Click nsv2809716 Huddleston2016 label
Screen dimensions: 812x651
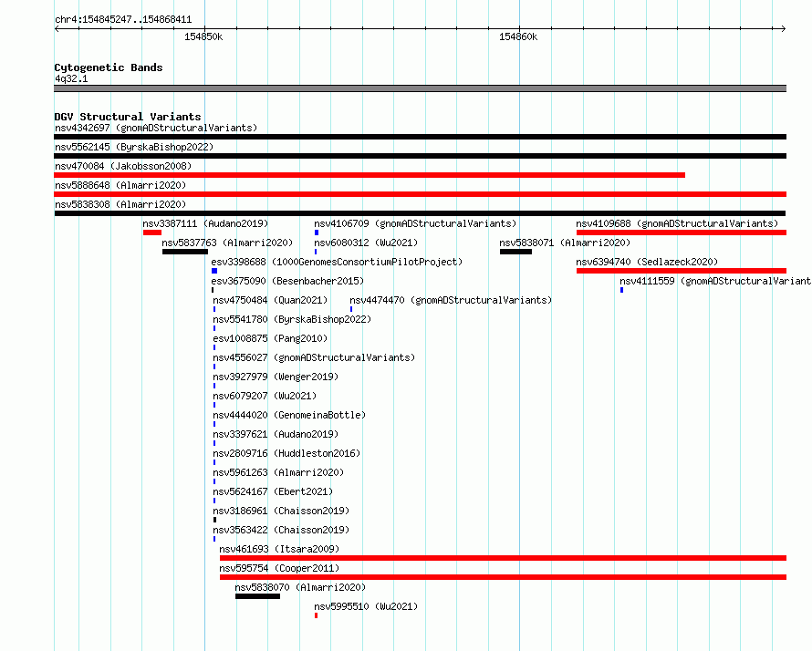coord(286,453)
